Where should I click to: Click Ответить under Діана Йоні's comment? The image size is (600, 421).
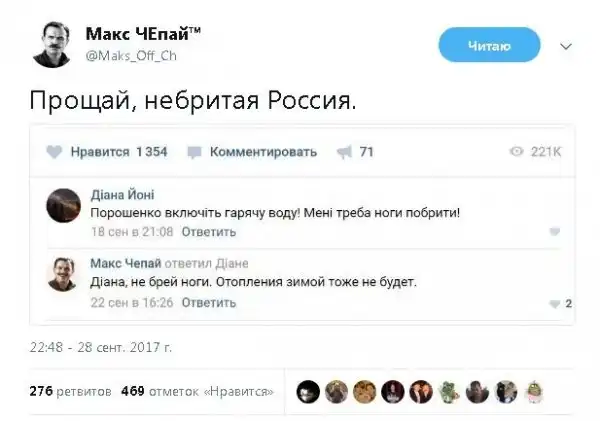208,232
